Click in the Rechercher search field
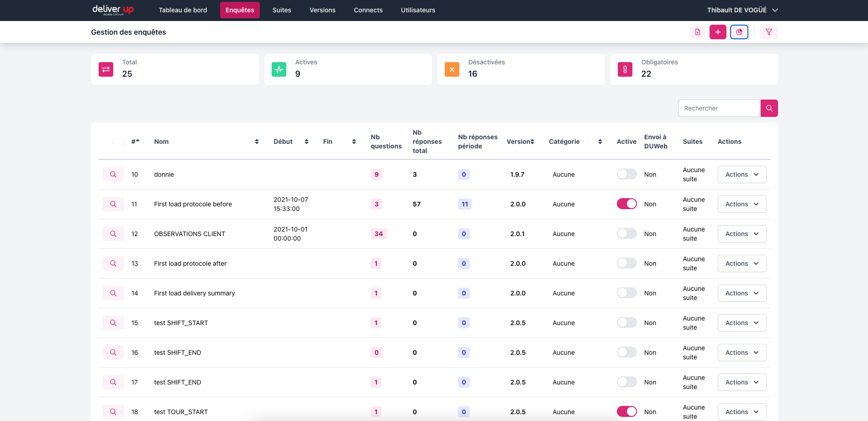This screenshot has height=421, width=868. click(720, 108)
